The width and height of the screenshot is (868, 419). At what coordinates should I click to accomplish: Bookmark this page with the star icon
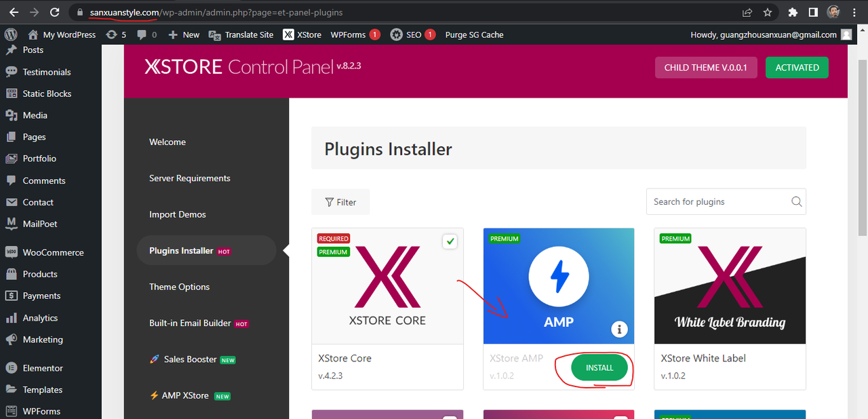(x=767, y=12)
